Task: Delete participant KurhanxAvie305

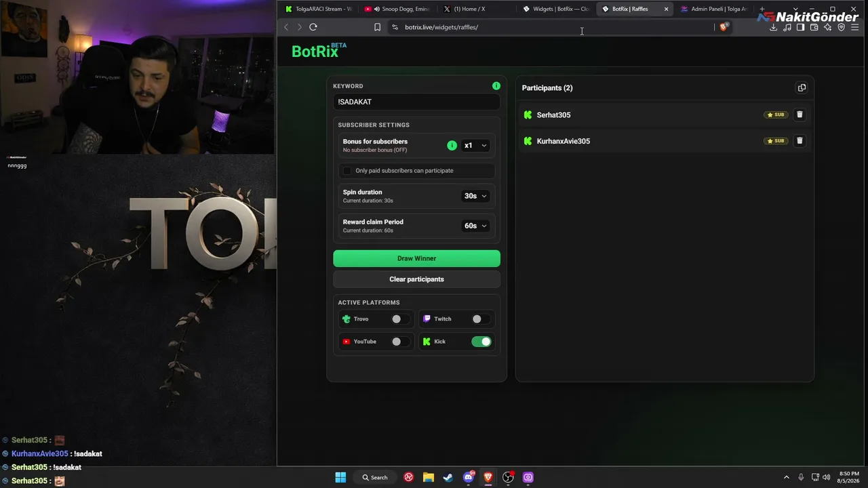Action: tap(800, 141)
